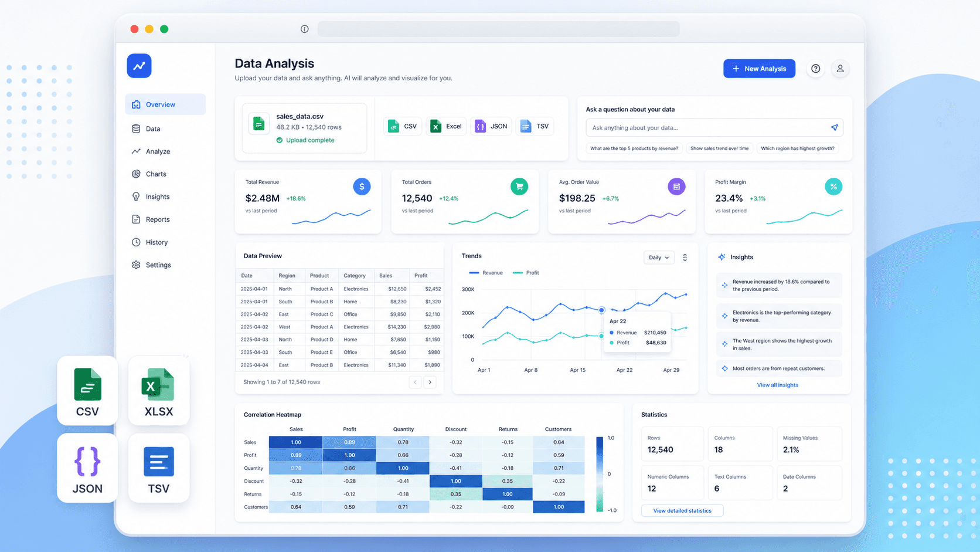Select the JSON format button
This screenshot has height=552, width=980.
(x=491, y=126)
